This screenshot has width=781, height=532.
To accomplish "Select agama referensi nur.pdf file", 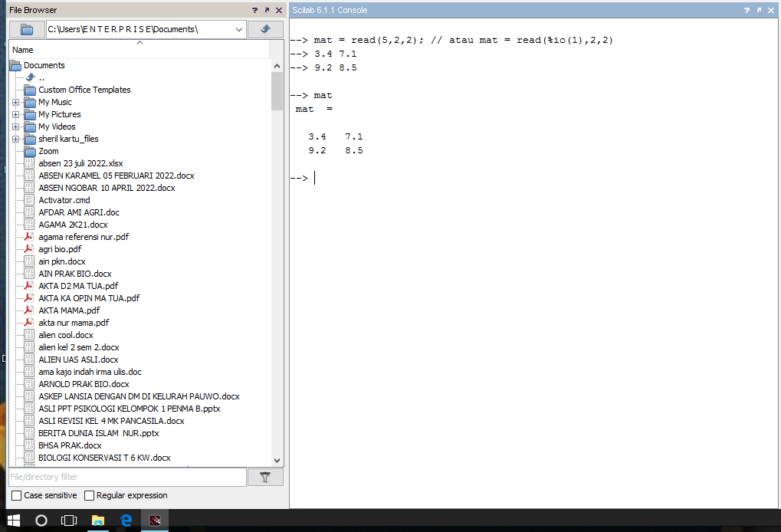I will (84, 237).
